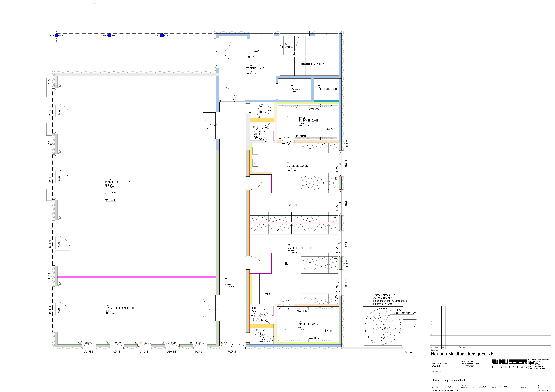Screen dimensions: 555x392
Task: Click the 'Treppenbreite i. L >= 1,20m' note
Action: click(x=312, y=64)
